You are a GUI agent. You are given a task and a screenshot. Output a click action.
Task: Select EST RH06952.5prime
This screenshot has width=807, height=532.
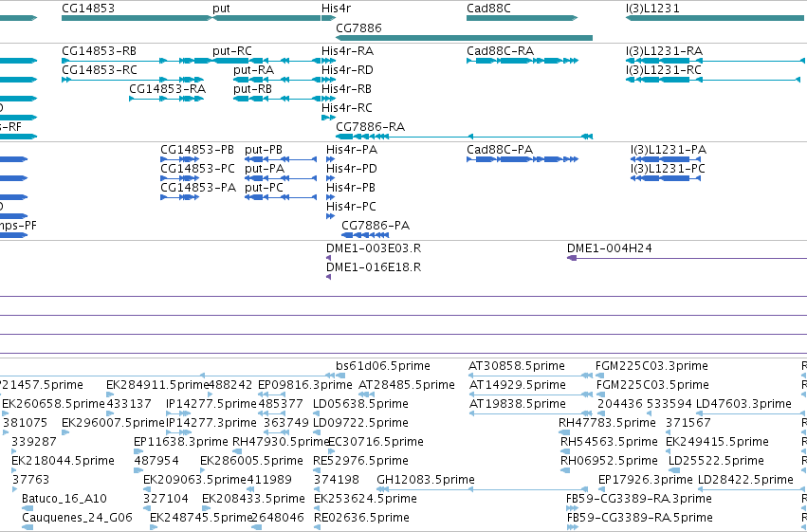point(610,461)
